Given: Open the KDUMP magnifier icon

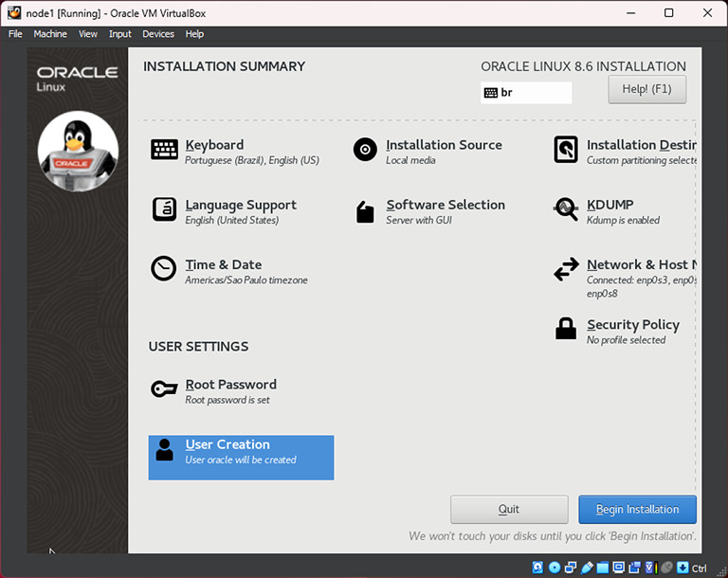Looking at the screenshot, I should point(566,209).
